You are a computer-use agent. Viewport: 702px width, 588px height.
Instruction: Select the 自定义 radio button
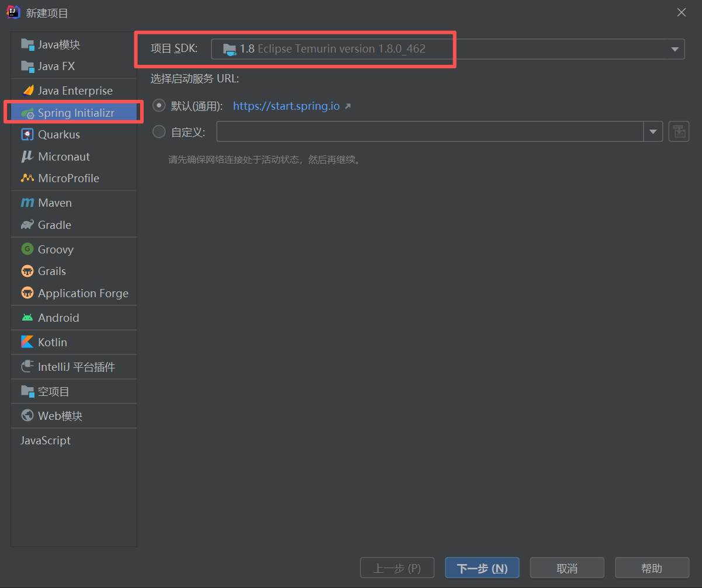pyautogui.click(x=159, y=132)
